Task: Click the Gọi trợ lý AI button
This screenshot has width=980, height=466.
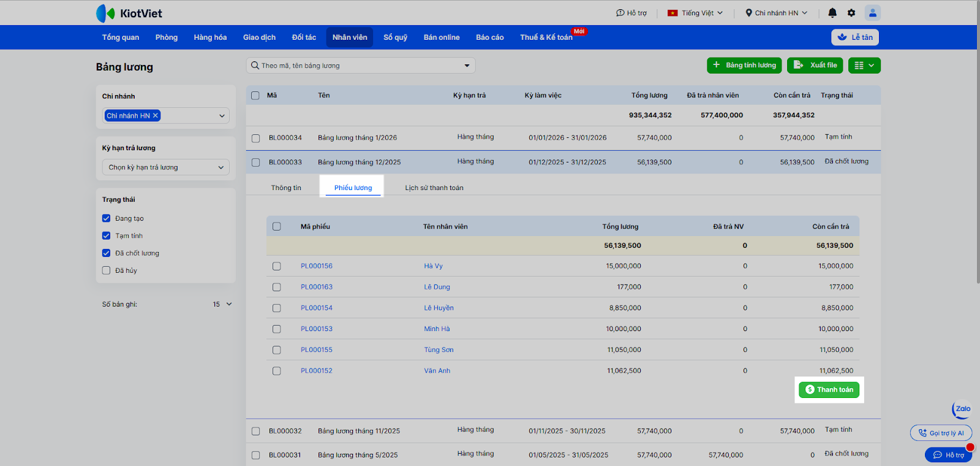Action: tap(941, 433)
